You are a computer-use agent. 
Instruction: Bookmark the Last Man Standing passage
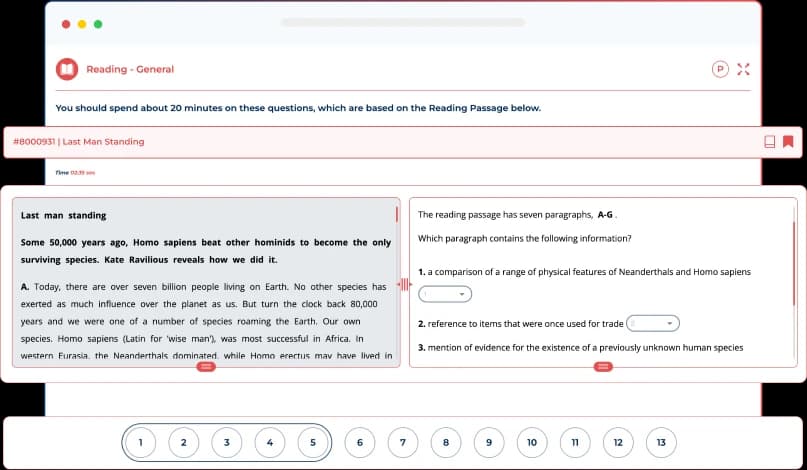[788, 142]
